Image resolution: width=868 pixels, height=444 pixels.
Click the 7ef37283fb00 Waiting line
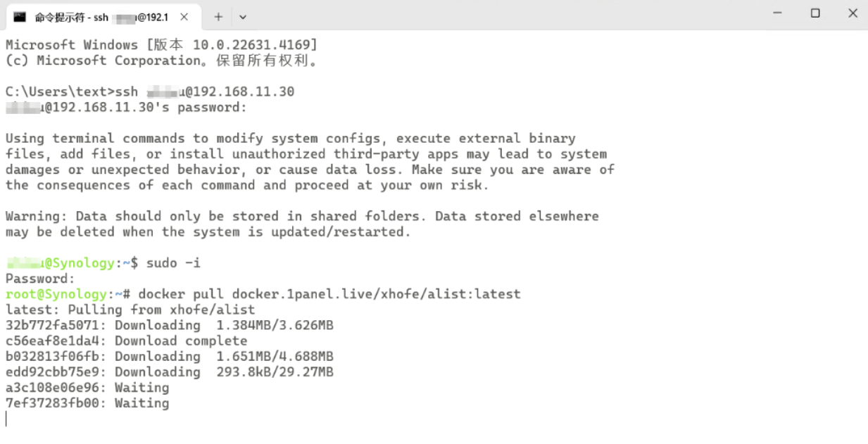(87, 402)
